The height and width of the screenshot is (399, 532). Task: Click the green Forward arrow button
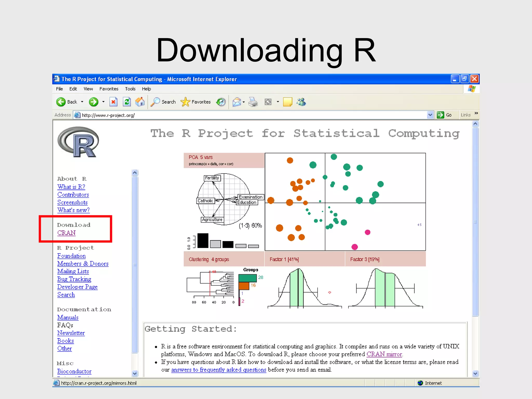(x=94, y=102)
